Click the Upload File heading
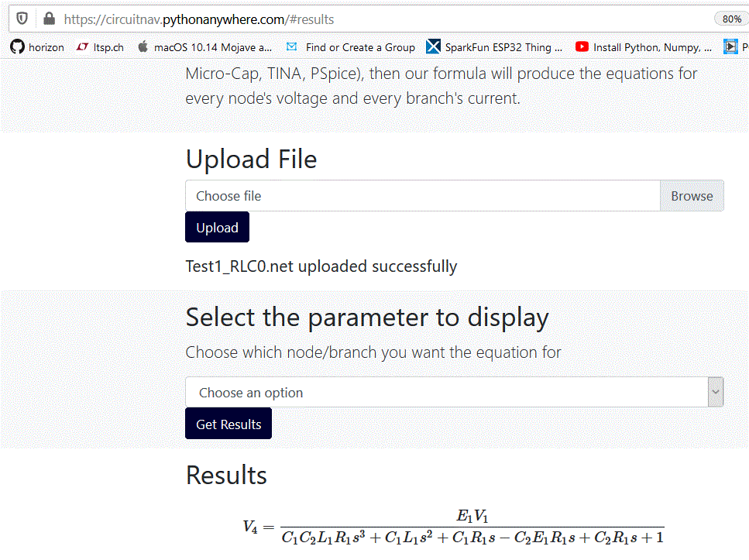 pos(251,159)
